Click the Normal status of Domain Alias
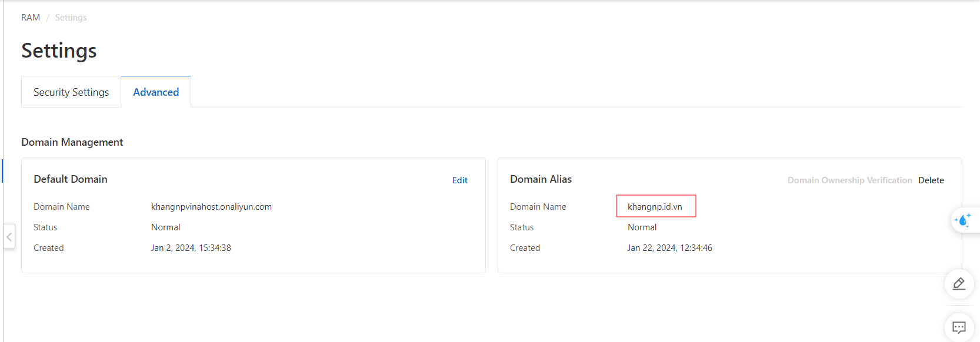 [642, 227]
